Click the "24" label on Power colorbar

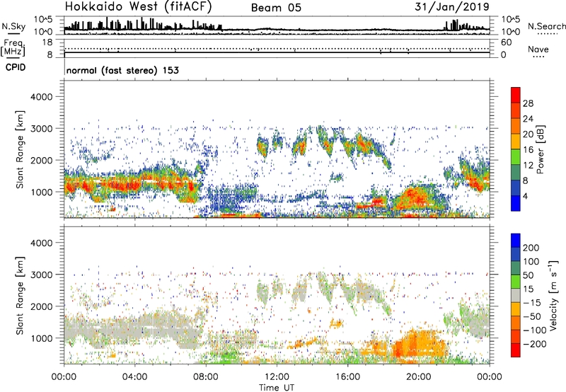point(528,119)
